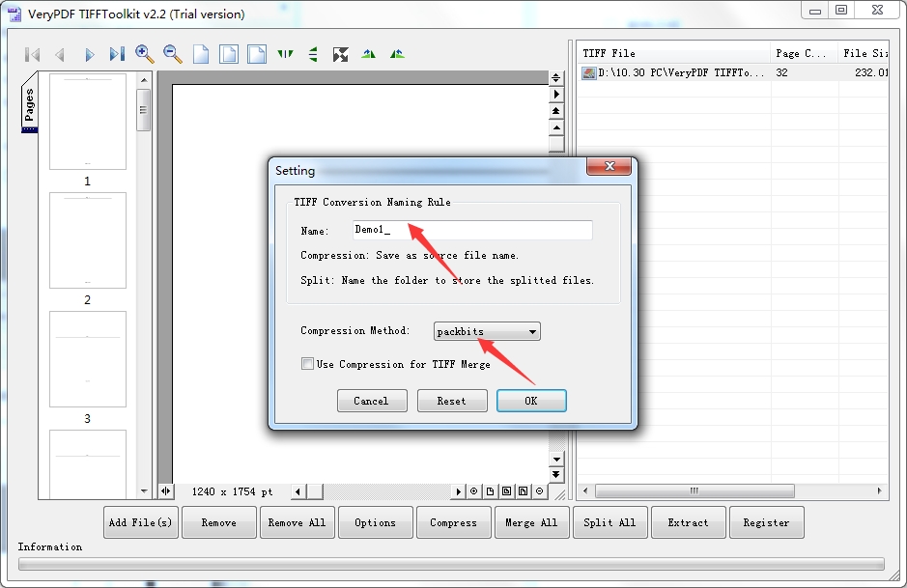Click the viewer's circled plus zoom button
The height and width of the screenshot is (588, 907).
[473, 491]
